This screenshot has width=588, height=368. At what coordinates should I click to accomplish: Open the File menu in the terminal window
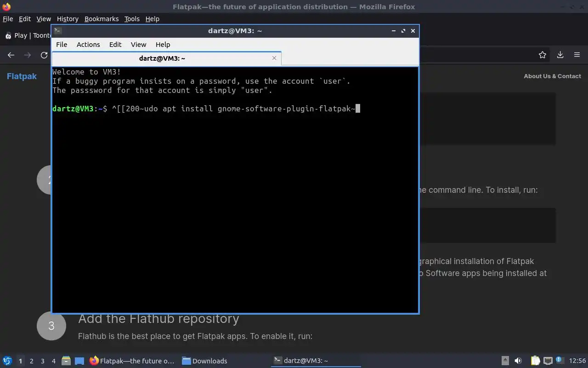[62, 45]
